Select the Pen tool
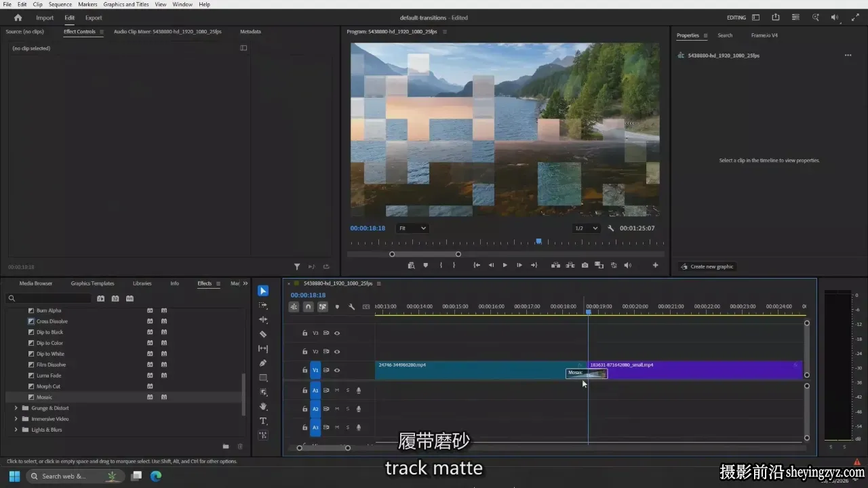Screen dimensions: 868x488 point(263,363)
